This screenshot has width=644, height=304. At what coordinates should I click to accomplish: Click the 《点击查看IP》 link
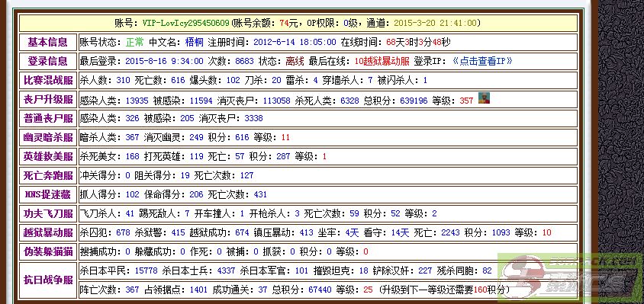(x=482, y=62)
